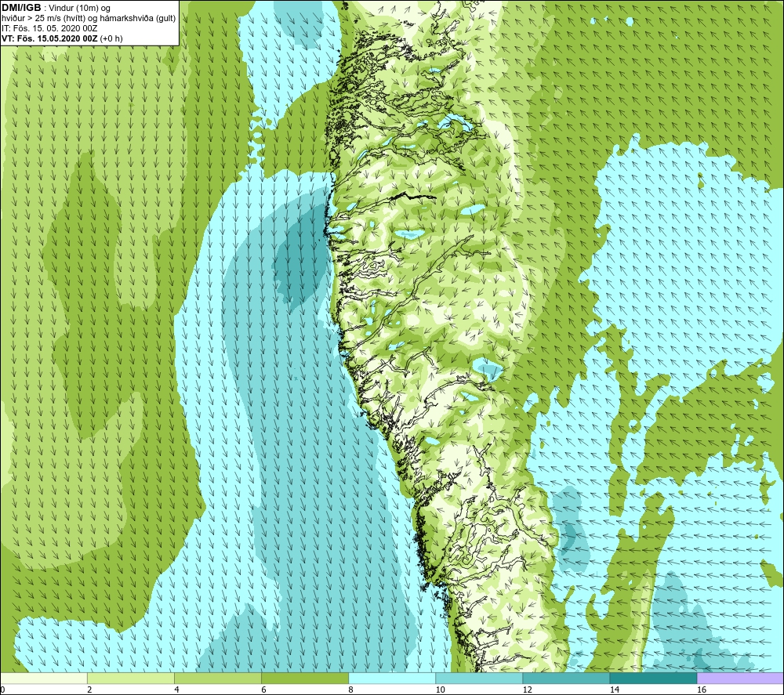This screenshot has height=695, width=784.
Task: Click the legend scale label "0"
Action: pyautogui.click(x=2, y=690)
